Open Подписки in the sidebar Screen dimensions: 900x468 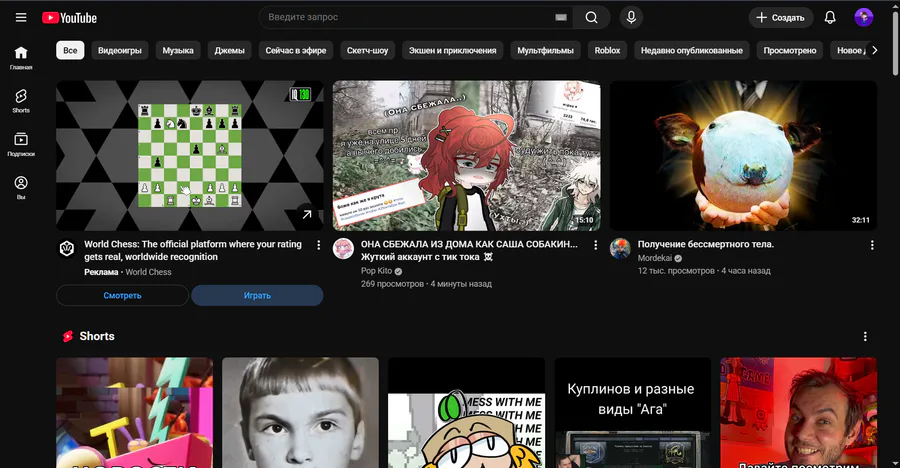(21, 145)
